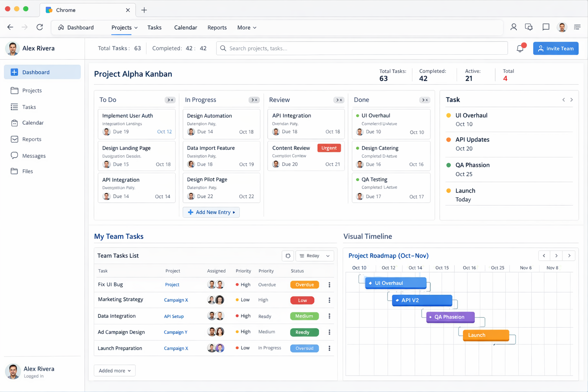
Task: Click the notification bell icon
Action: (x=520, y=48)
